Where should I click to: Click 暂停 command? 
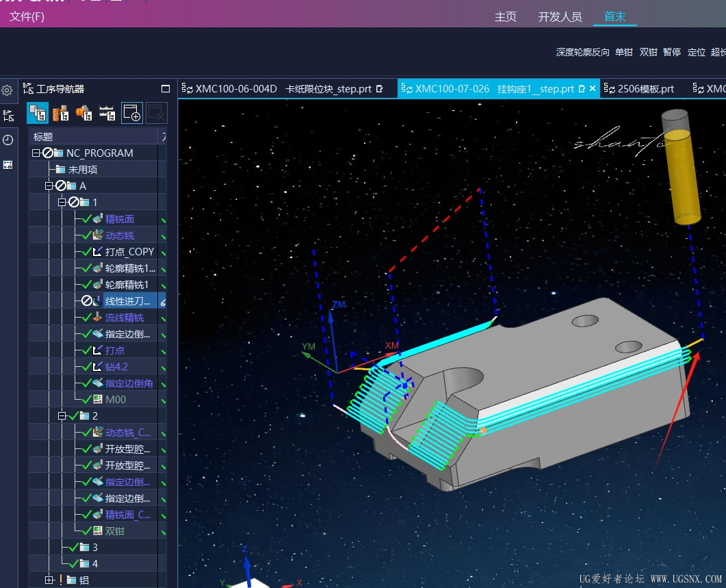(x=672, y=52)
